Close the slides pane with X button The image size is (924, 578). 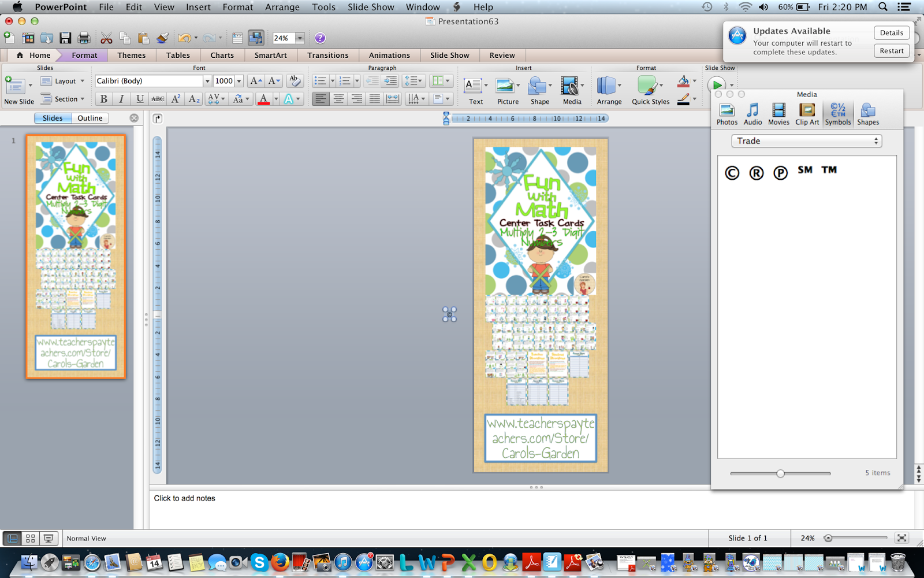[x=134, y=118]
